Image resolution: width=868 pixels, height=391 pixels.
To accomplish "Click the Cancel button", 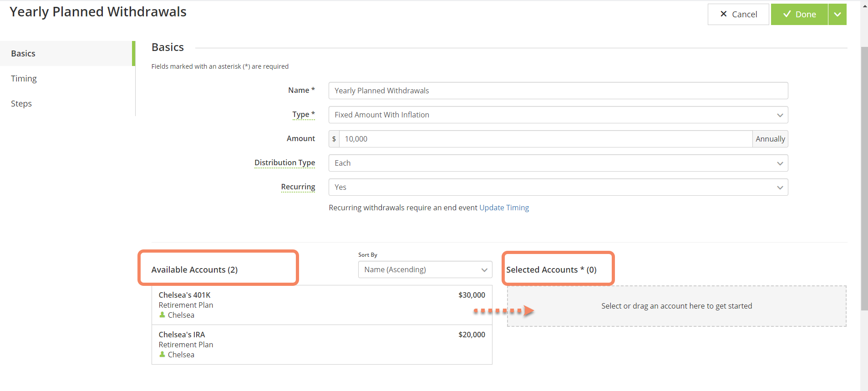I will tap(738, 14).
